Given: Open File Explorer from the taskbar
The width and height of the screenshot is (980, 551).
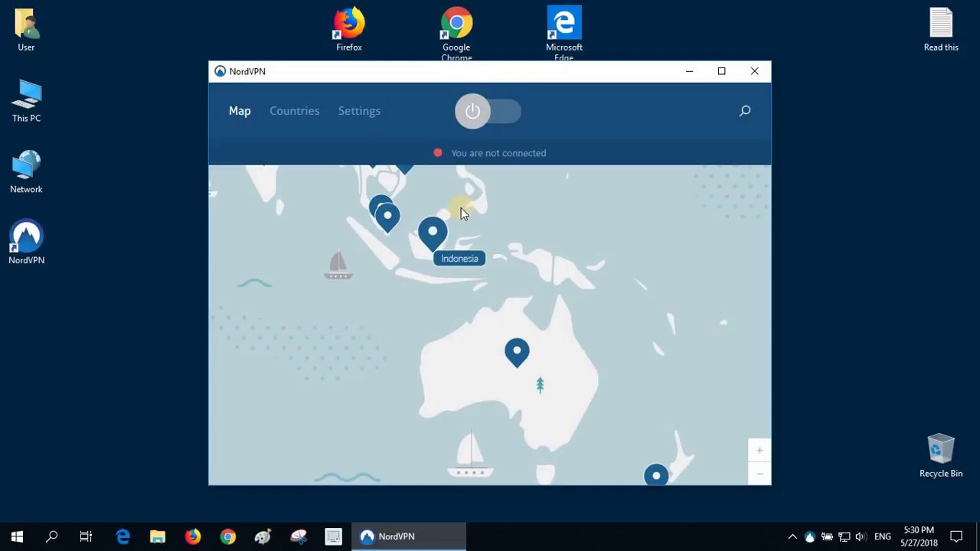Looking at the screenshot, I should coord(158,536).
